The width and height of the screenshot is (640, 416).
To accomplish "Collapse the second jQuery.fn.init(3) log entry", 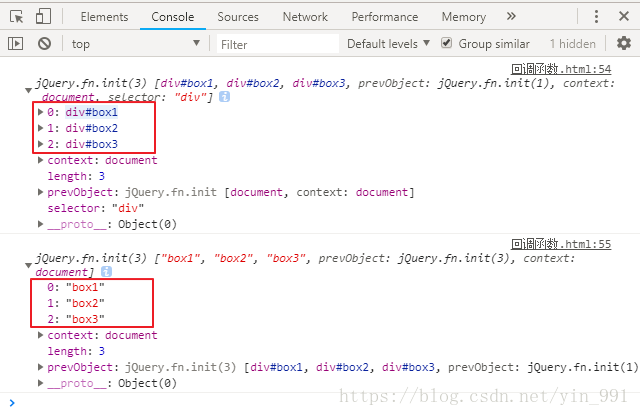I will click(29, 265).
